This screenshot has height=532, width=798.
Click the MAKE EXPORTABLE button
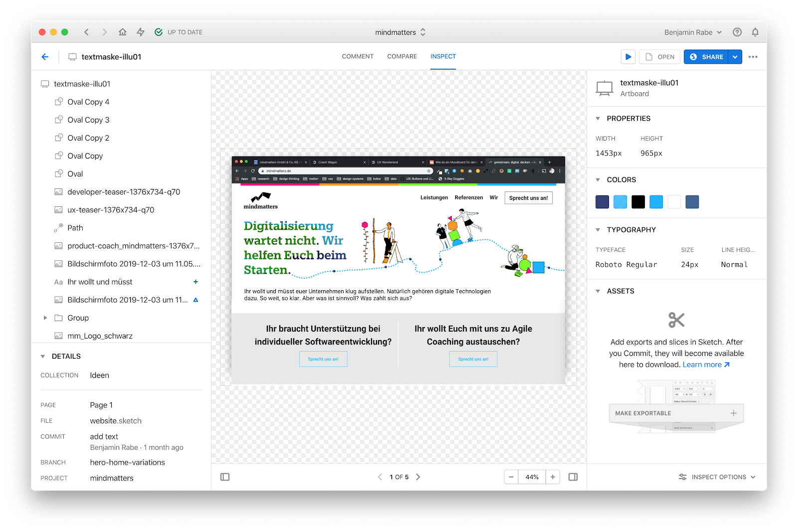click(x=676, y=413)
